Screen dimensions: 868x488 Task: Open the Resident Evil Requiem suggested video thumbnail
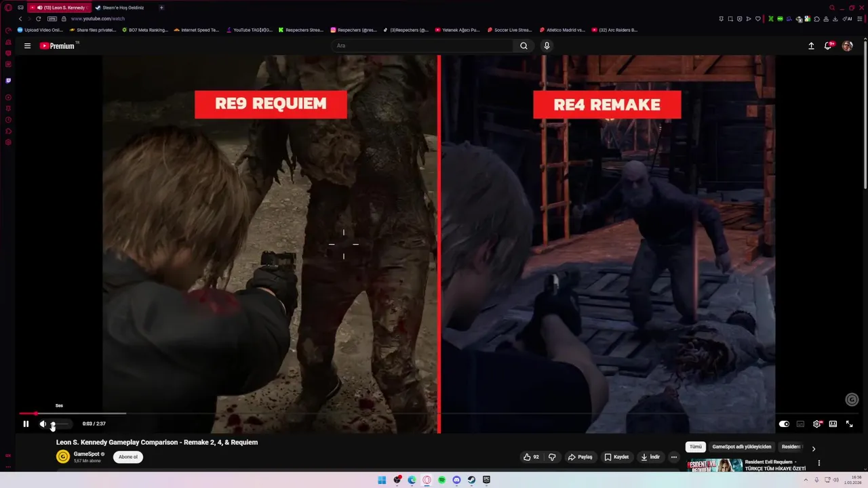715,465
